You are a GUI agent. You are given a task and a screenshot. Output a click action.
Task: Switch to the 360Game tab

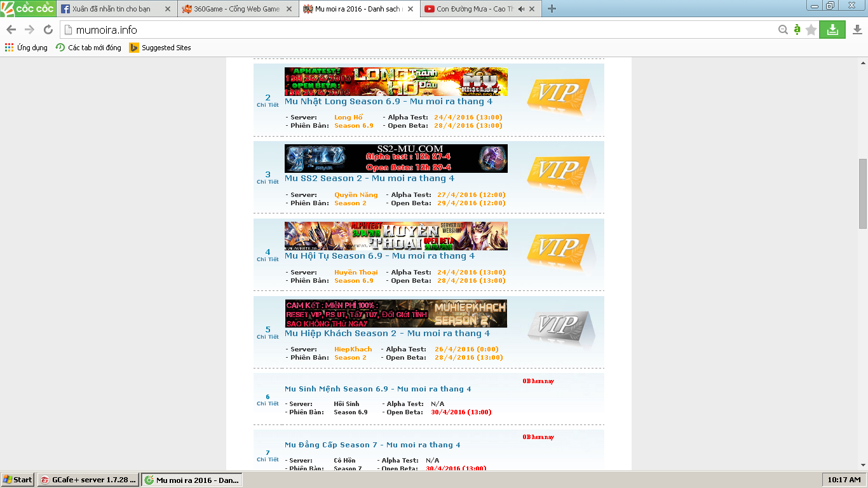coord(235,9)
